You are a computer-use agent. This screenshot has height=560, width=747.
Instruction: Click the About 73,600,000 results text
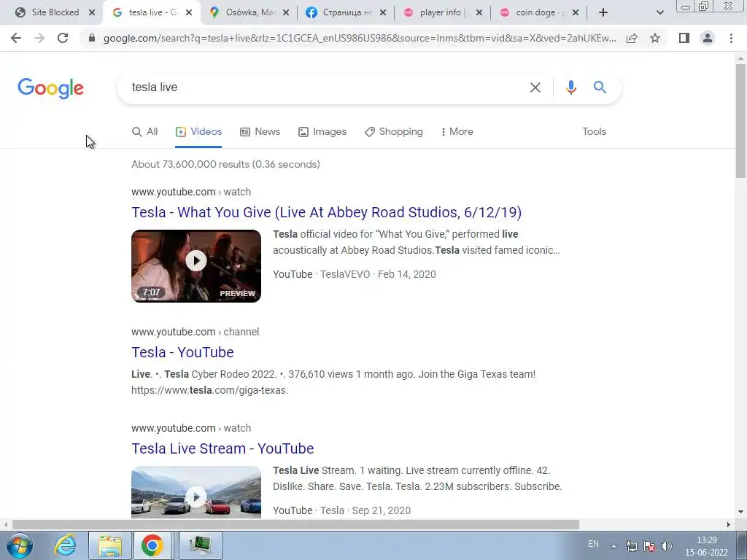(225, 164)
